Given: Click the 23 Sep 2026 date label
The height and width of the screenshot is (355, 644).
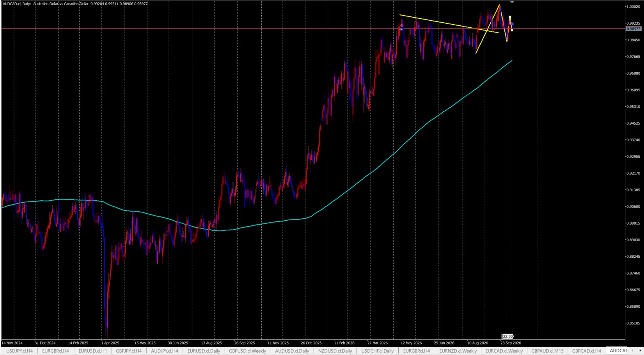Looking at the screenshot, I should [511, 343].
